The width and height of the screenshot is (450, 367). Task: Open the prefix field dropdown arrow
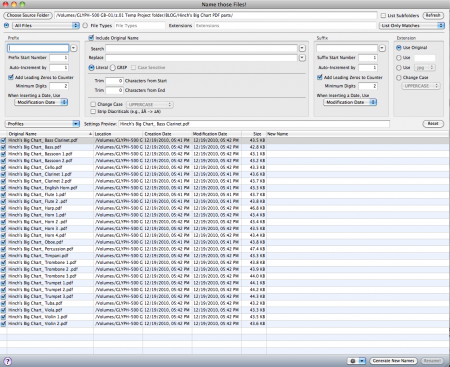pos(73,48)
